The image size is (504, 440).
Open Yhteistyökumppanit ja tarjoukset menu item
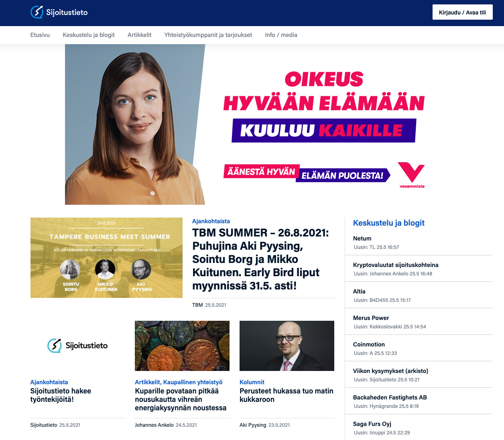coord(208,35)
